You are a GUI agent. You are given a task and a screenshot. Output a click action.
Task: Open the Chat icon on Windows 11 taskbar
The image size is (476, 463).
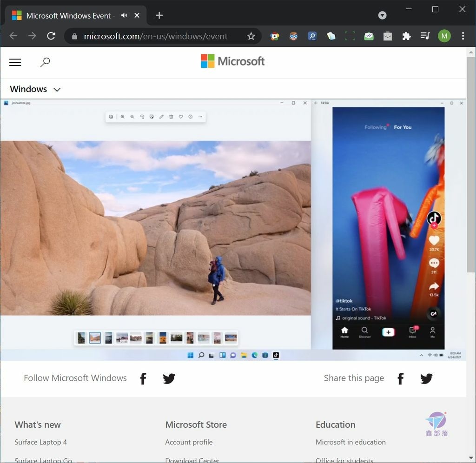click(x=233, y=355)
